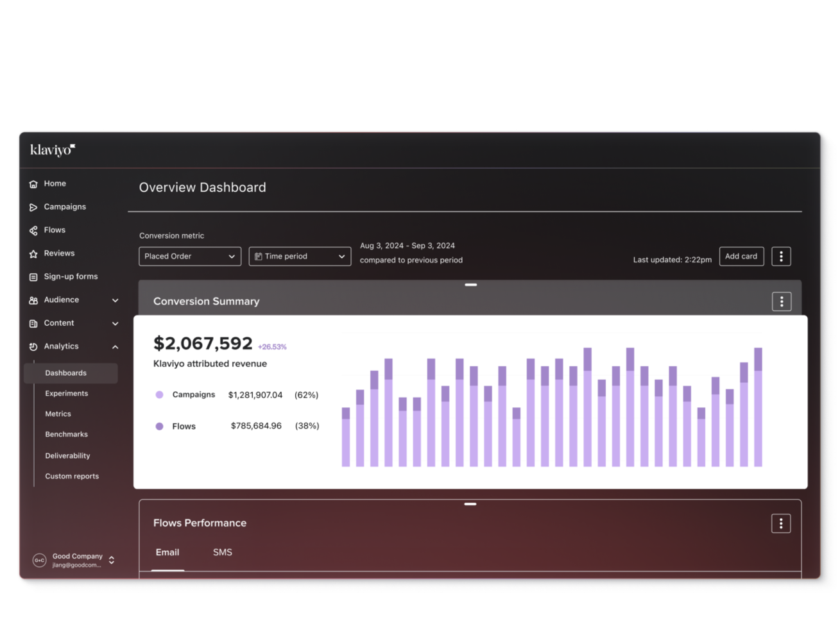Open Experiments under Analytics

tap(67, 394)
